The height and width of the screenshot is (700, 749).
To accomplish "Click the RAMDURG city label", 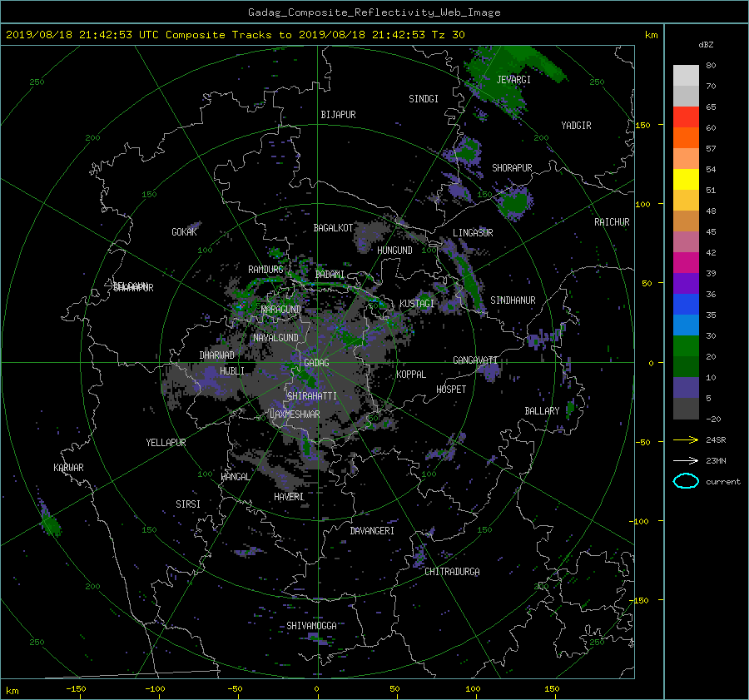I will 265,270.
